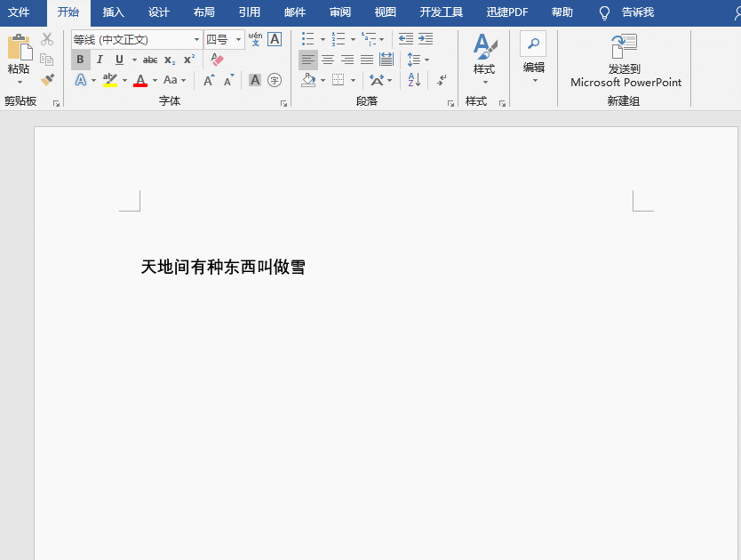Image resolution: width=741 pixels, height=560 pixels.
Task: Click 发送到 Microsoft PowerPoint
Action: [624, 62]
